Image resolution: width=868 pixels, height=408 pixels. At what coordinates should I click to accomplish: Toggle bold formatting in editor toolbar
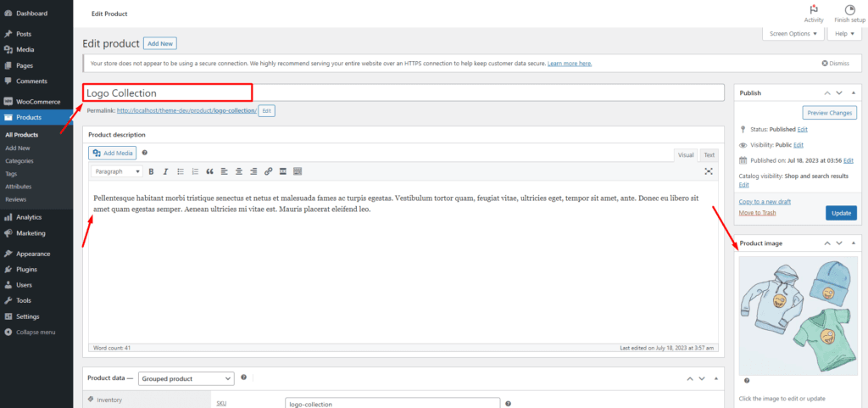click(x=152, y=171)
